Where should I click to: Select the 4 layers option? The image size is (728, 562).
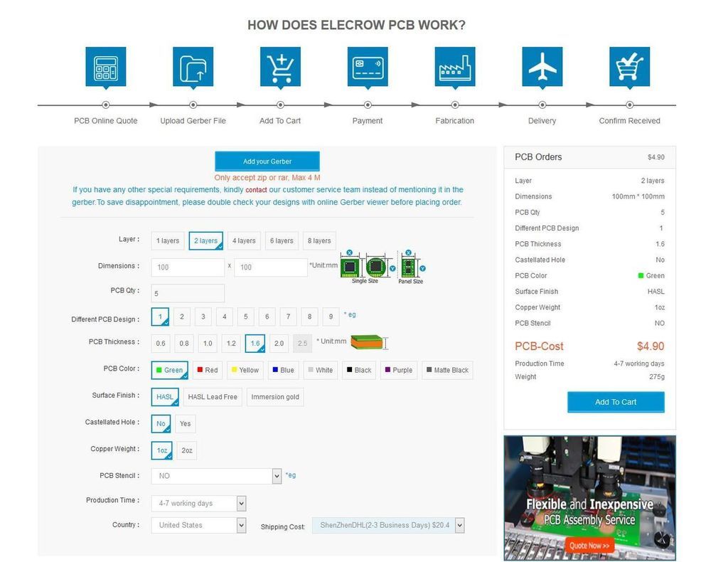point(244,240)
